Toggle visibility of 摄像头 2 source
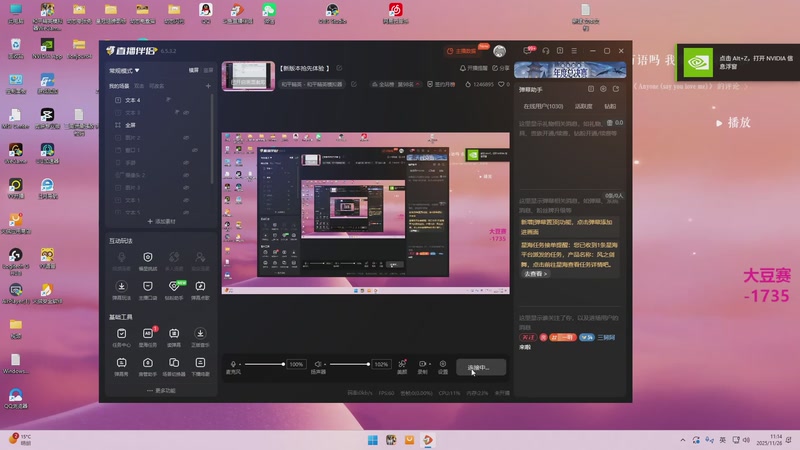This screenshot has height=450, width=800. click(x=186, y=175)
